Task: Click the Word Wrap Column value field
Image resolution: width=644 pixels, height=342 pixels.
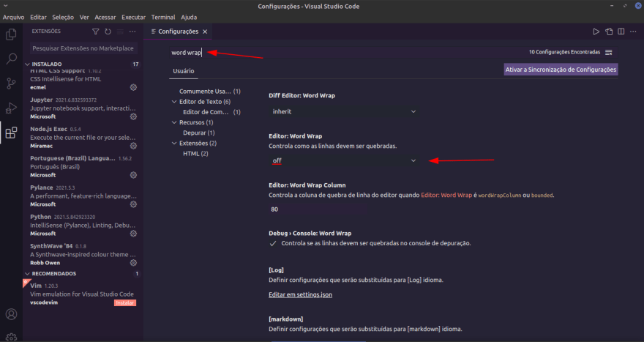Action: (x=318, y=209)
